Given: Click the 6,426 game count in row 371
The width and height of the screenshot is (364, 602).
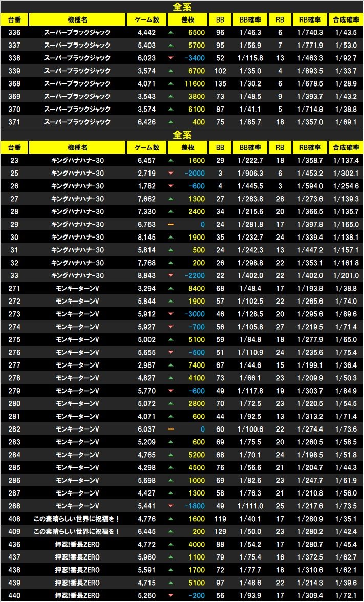Looking at the screenshot, I should tap(147, 122).
